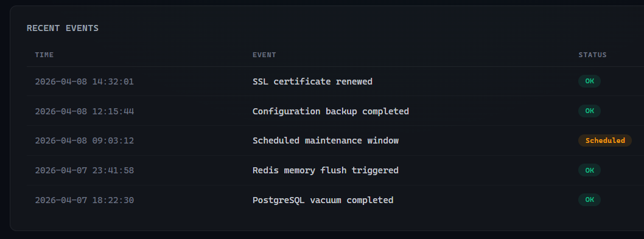644x239 pixels.
Task: Click the TIME column header
Action: point(44,55)
